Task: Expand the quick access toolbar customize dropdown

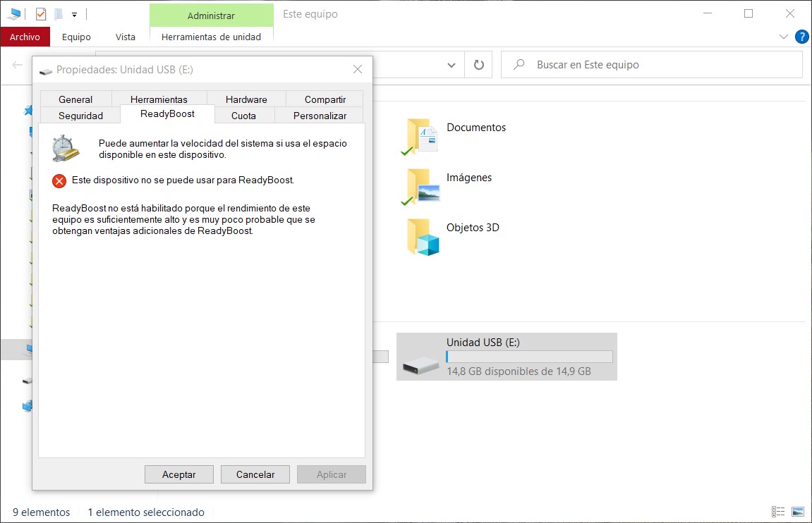Action: point(74,14)
